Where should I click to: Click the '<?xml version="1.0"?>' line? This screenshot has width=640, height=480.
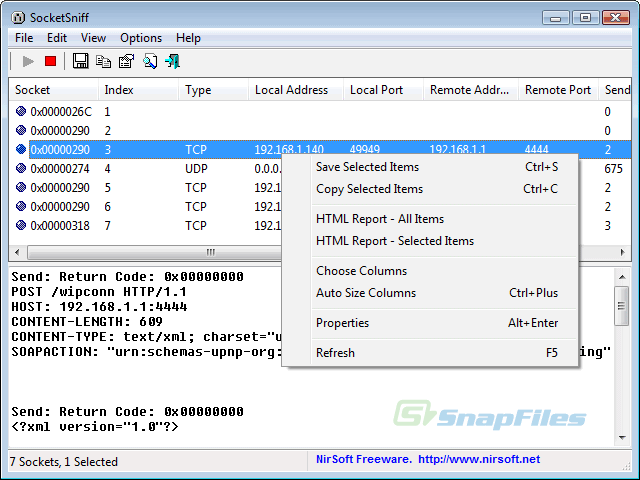95,427
